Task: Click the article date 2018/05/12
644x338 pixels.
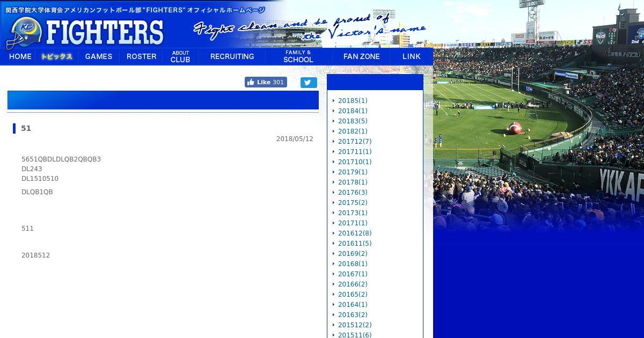Action: [295, 139]
